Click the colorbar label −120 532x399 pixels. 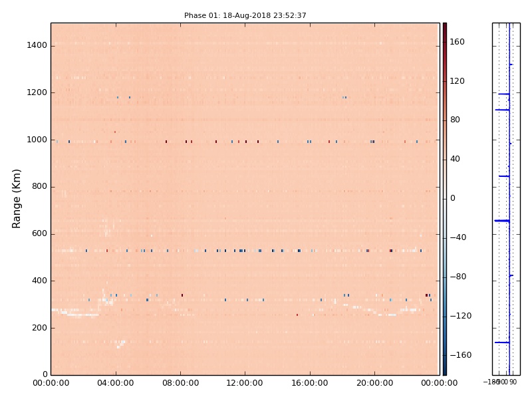pos(460,315)
